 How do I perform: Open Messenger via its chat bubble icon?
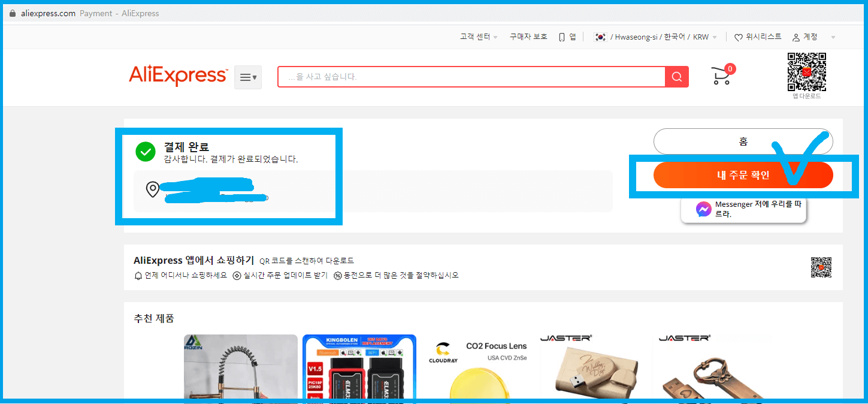pyautogui.click(x=703, y=209)
